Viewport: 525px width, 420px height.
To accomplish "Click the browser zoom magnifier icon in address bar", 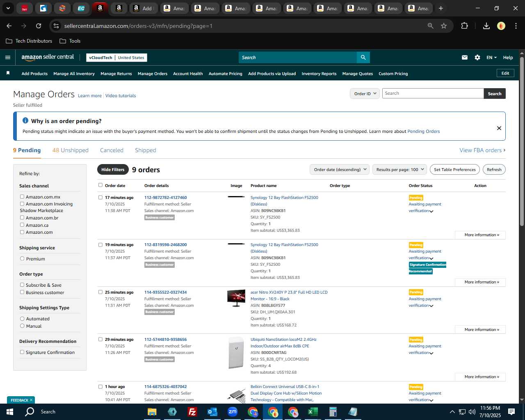I will pyautogui.click(x=431, y=26).
